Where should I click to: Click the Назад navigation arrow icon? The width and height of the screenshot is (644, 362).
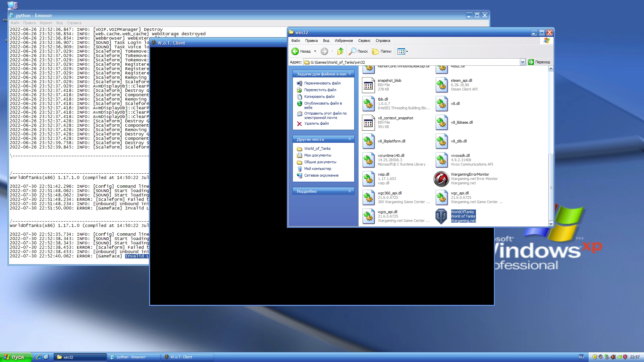click(x=295, y=51)
